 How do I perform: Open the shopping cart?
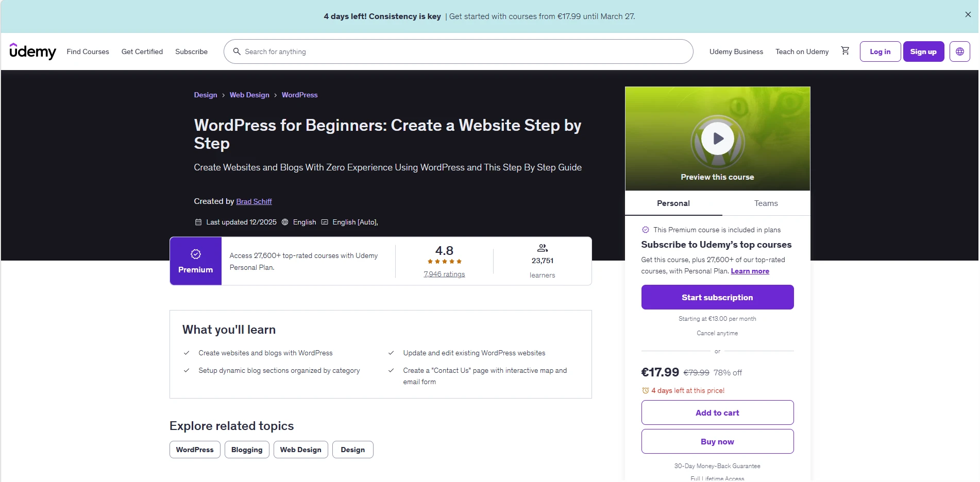(x=845, y=50)
